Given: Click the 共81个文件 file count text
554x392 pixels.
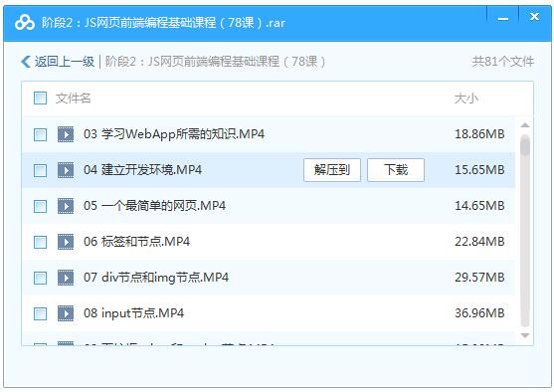Looking at the screenshot, I should point(503,62).
